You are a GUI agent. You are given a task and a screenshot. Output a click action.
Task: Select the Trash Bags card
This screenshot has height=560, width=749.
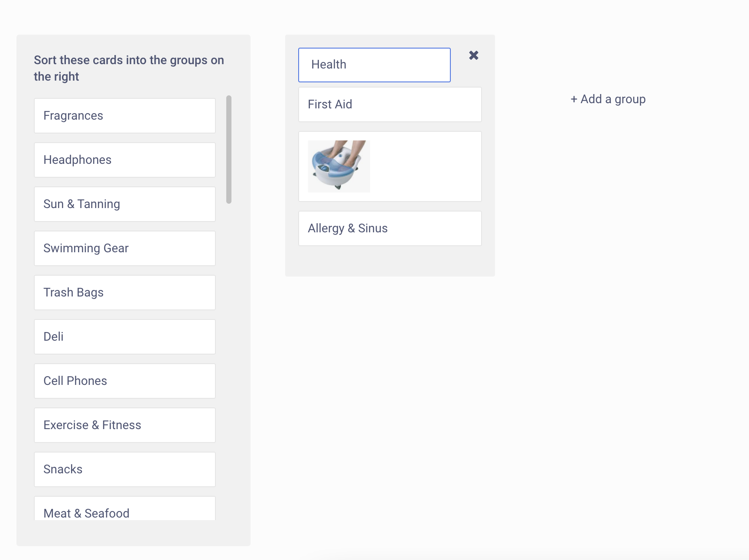point(125,293)
